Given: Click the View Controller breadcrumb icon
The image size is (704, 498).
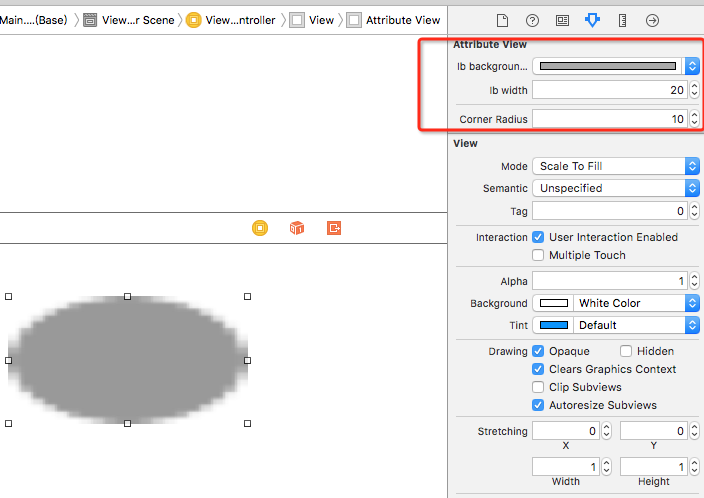Looking at the screenshot, I should pos(194,20).
